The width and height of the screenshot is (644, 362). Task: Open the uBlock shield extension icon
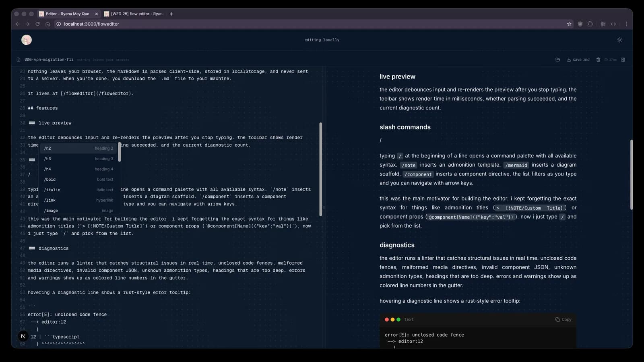(x=580, y=24)
